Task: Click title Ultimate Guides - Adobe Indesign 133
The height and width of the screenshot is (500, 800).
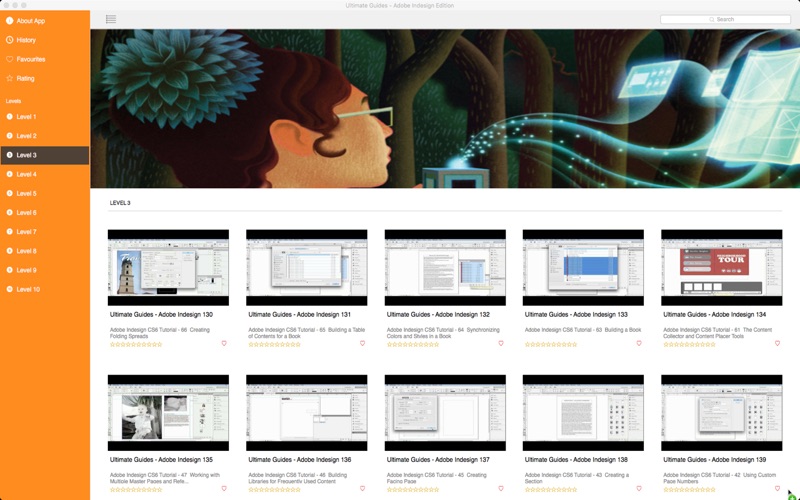Action: (576, 315)
